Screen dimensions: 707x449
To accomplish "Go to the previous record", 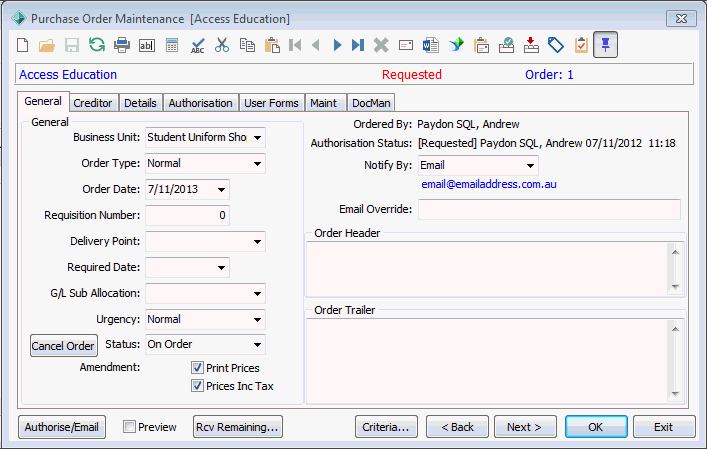I will pos(316,45).
